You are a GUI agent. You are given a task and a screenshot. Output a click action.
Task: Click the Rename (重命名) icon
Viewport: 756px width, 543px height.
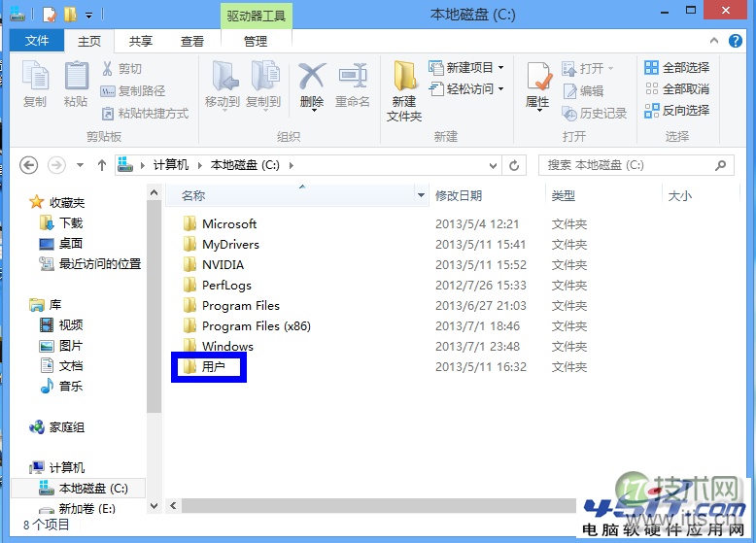[353, 76]
